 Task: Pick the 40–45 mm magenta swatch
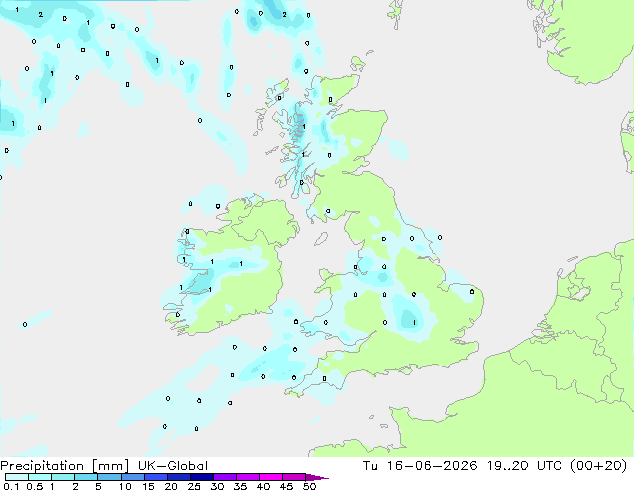point(271,477)
